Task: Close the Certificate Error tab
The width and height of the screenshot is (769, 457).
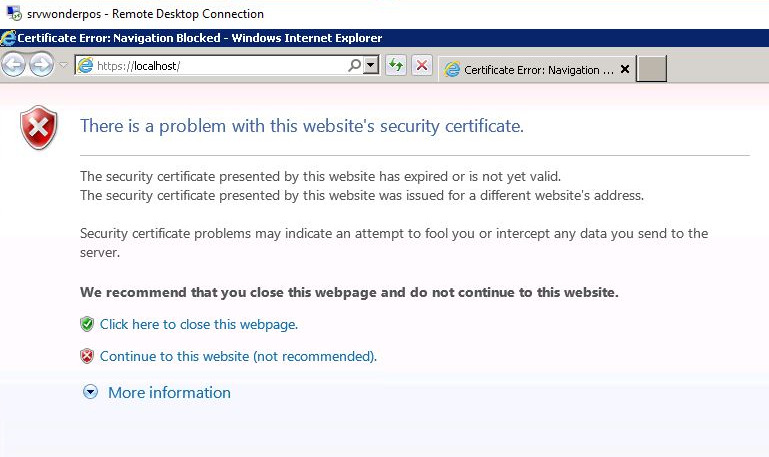Action: pos(625,69)
